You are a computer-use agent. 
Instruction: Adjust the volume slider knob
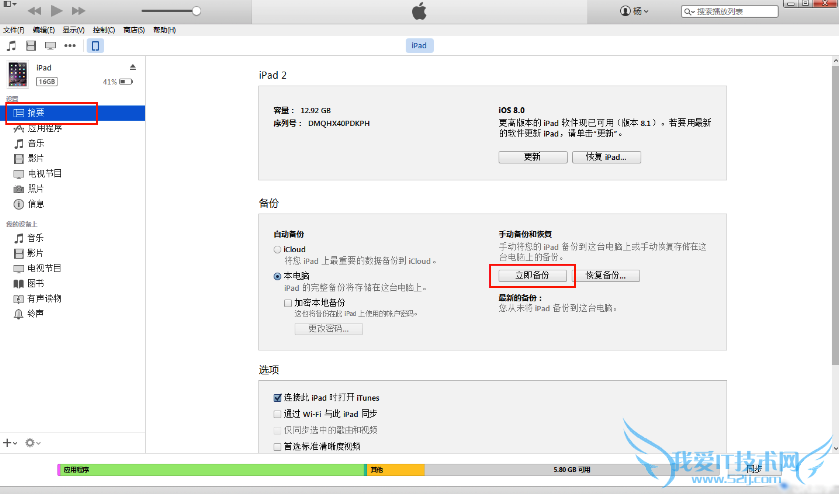[x=196, y=11]
